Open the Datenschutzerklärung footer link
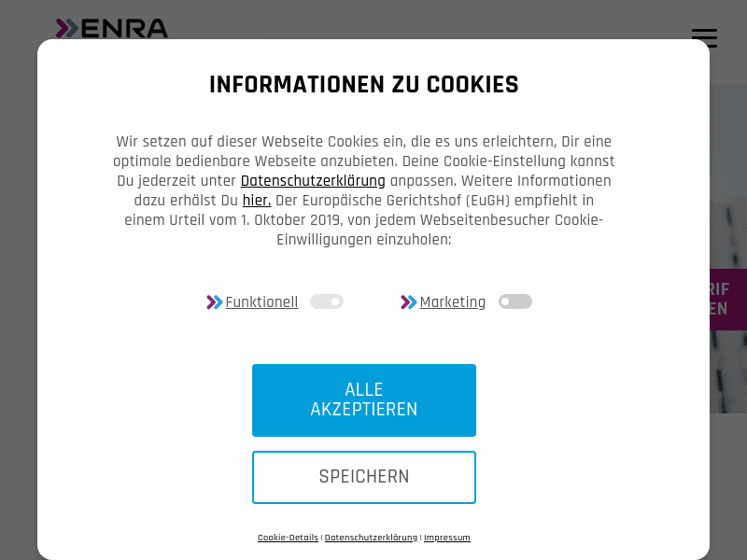 coord(371,538)
